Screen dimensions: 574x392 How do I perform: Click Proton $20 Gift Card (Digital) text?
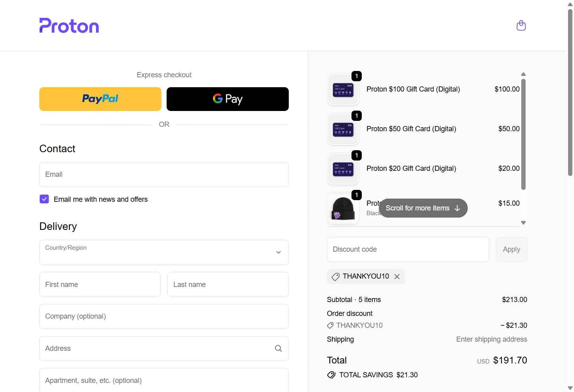411,168
